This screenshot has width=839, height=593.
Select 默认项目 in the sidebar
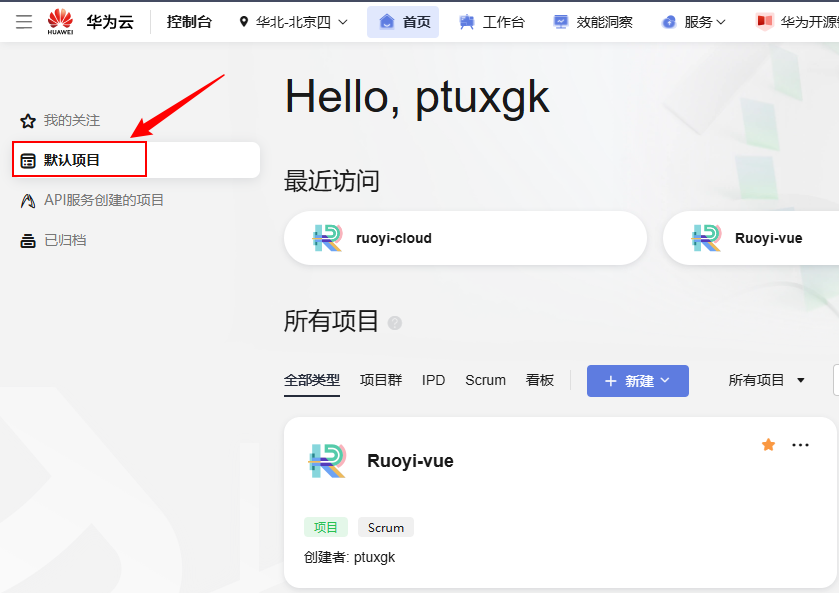tap(136, 160)
